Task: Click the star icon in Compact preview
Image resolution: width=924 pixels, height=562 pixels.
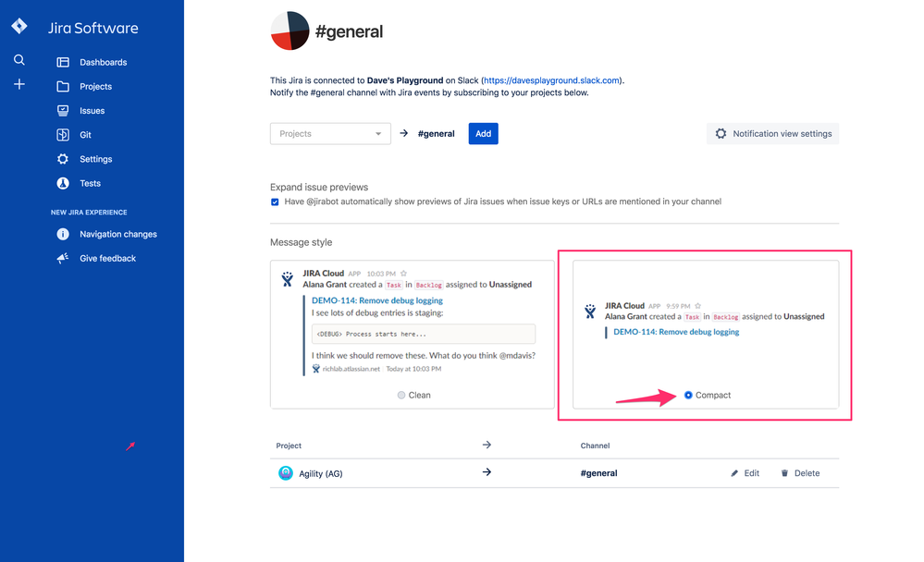Action: coord(697,306)
